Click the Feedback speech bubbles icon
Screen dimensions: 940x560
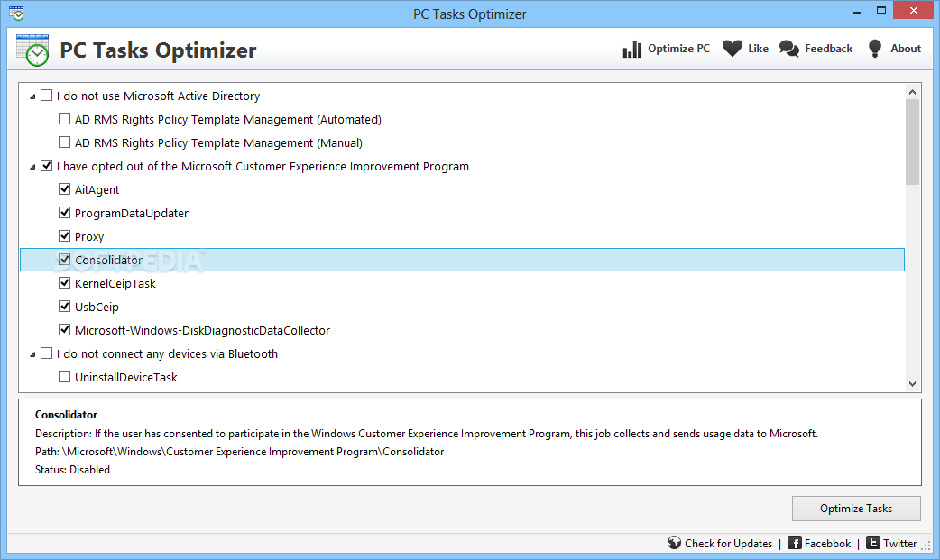[x=789, y=50]
